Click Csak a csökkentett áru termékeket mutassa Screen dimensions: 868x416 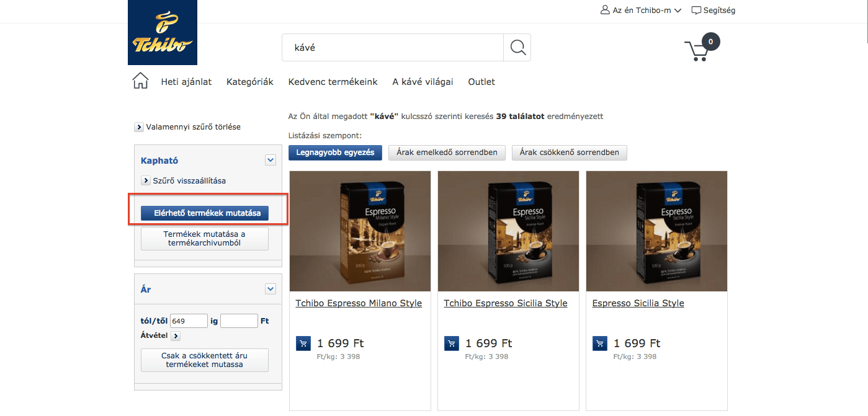(x=205, y=360)
